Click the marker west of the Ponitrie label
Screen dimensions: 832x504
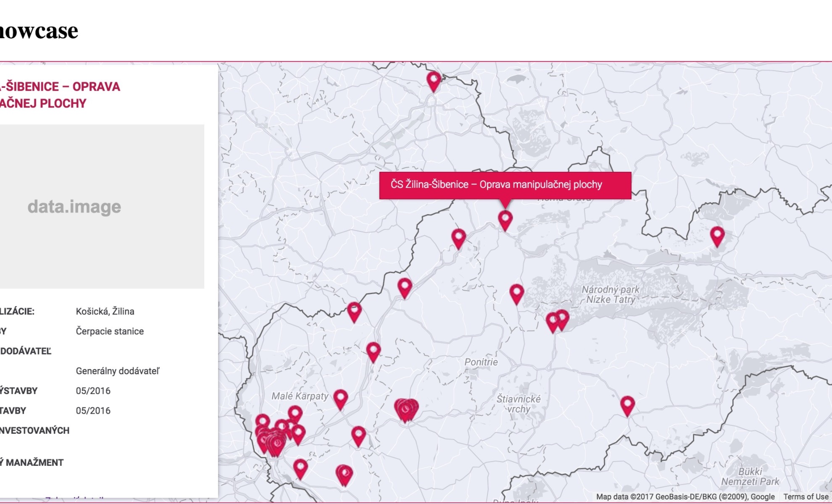point(374,351)
